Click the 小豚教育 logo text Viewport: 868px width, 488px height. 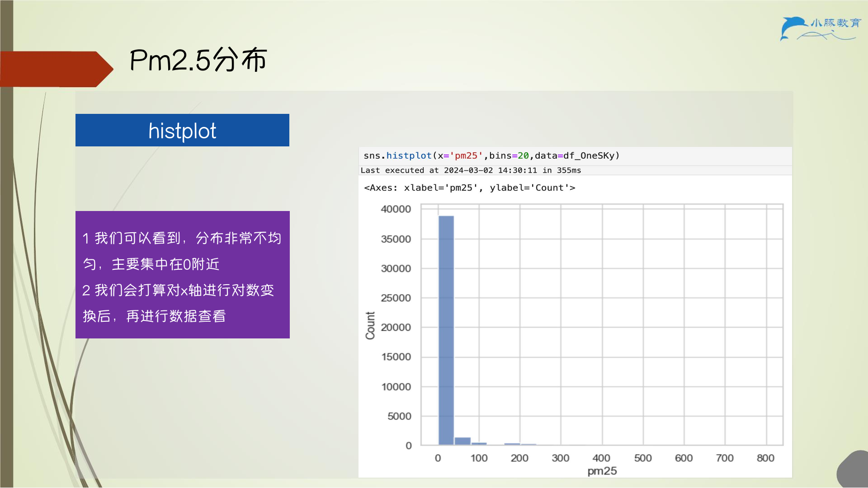pyautogui.click(x=836, y=23)
